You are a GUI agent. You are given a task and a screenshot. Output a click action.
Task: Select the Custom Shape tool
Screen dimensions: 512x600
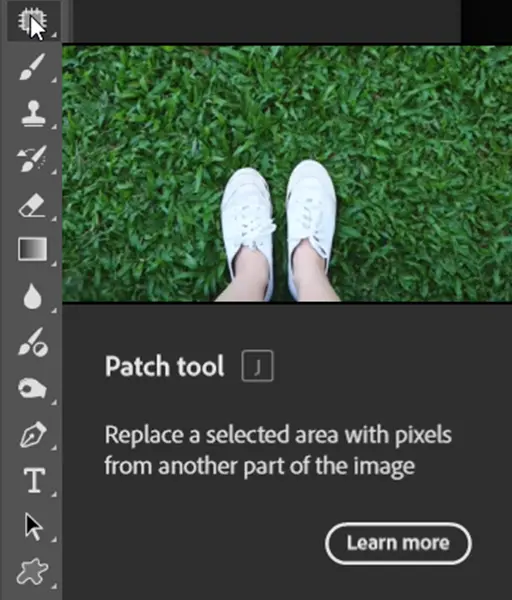tap(33, 571)
